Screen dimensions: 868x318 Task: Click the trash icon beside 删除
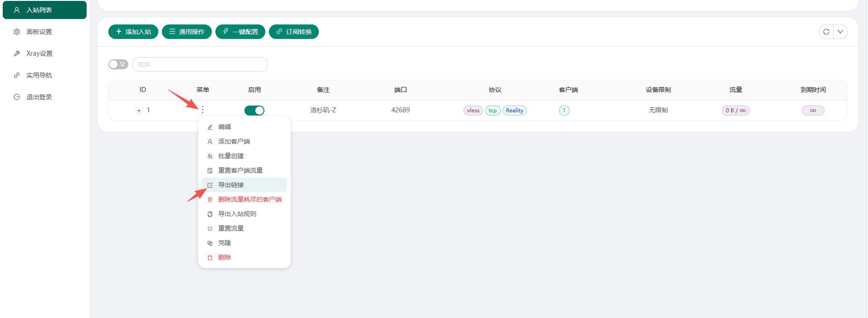pos(210,258)
